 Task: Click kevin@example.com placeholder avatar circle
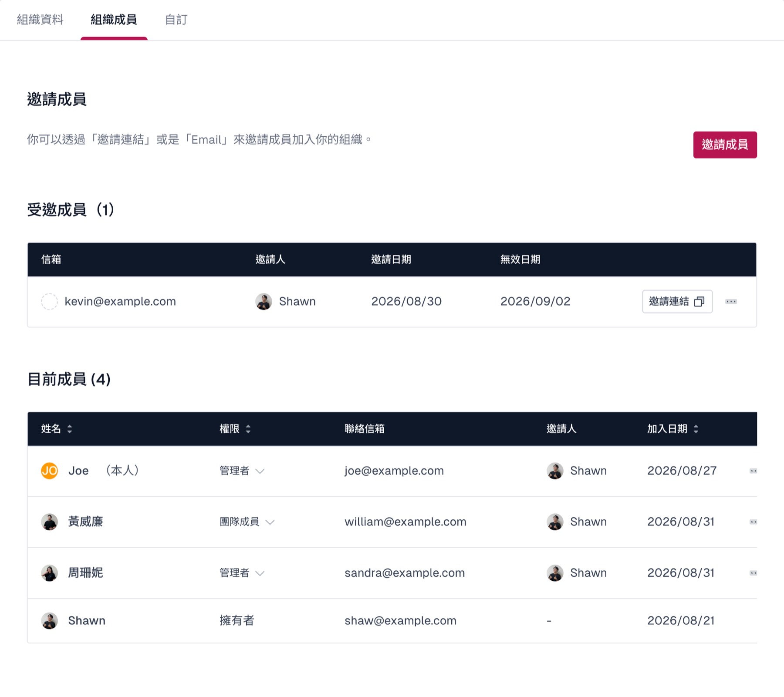[x=49, y=301]
